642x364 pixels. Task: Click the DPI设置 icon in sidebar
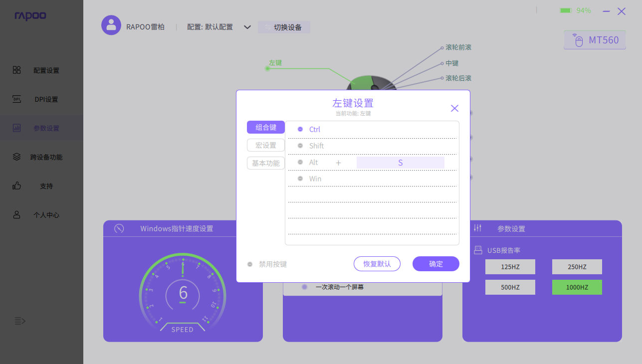click(x=16, y=99)
